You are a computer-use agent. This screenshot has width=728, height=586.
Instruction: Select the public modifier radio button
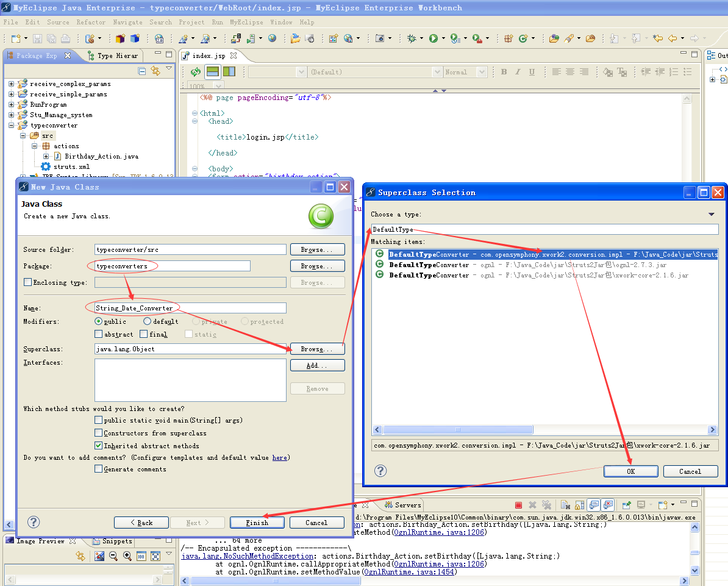pos(98,321)
